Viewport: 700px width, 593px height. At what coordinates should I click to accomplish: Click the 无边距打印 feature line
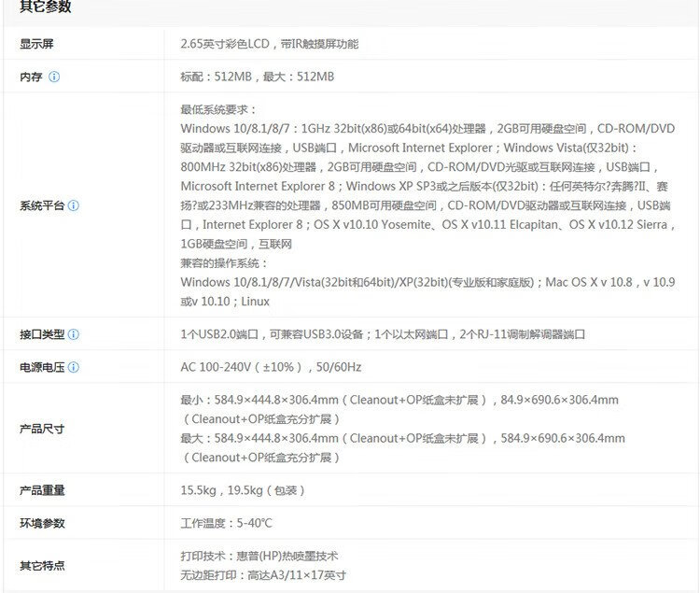click(263, 574)
